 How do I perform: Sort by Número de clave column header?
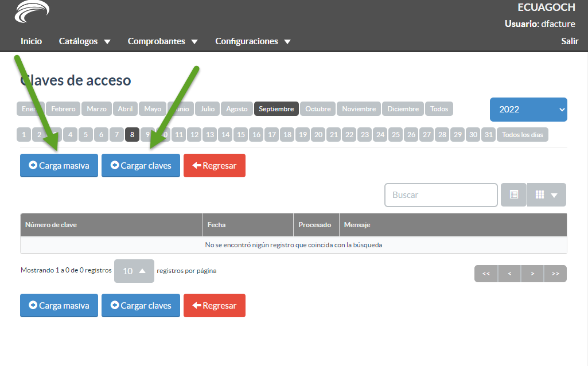pos(51,225)
